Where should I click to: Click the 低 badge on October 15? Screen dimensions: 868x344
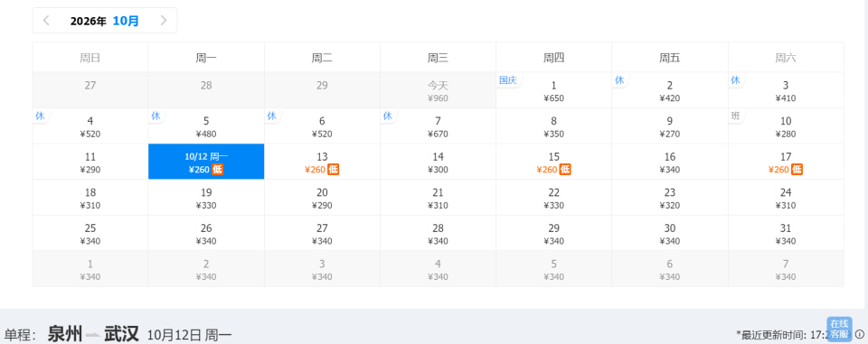[564, 170]
